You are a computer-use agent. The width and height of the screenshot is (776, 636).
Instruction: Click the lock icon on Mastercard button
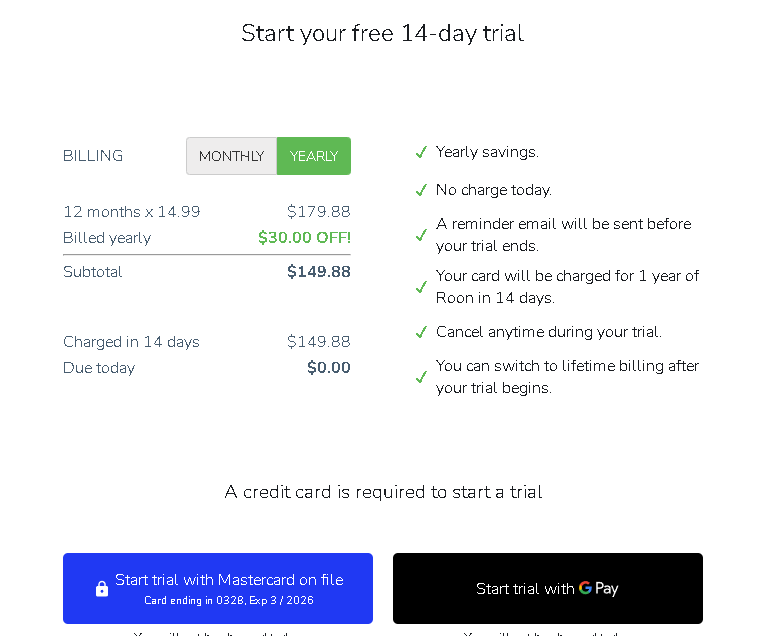[x=102, y=588]
